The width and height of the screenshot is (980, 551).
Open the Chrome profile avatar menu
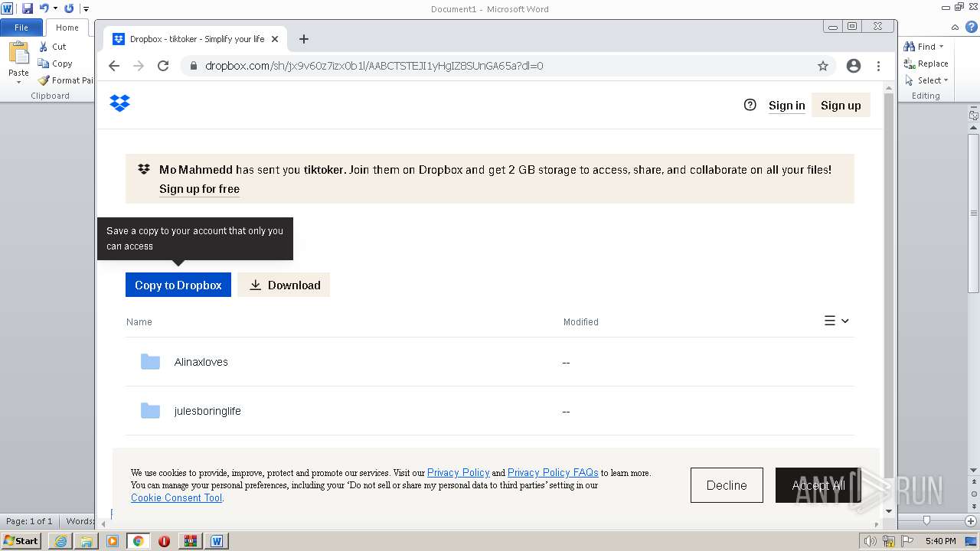854,66
